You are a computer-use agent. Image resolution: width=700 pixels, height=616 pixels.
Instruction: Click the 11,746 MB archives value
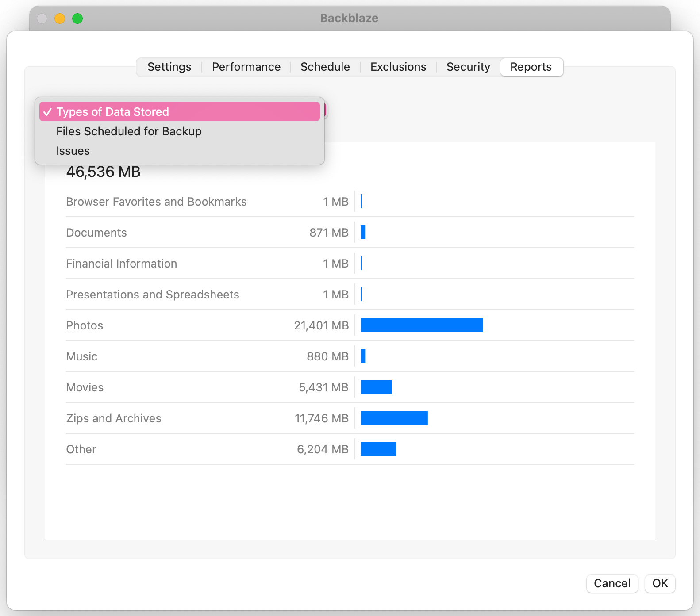pos(322,418)
